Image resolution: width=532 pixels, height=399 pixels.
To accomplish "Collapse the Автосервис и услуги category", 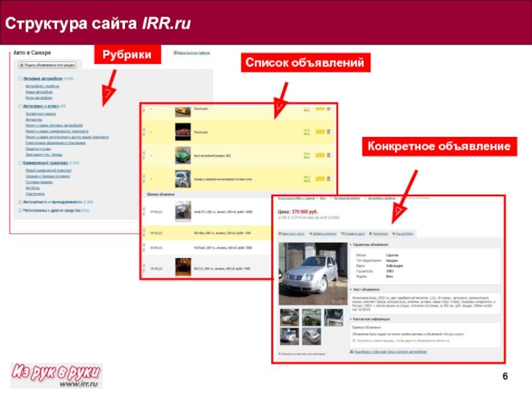I will point(20,106).
